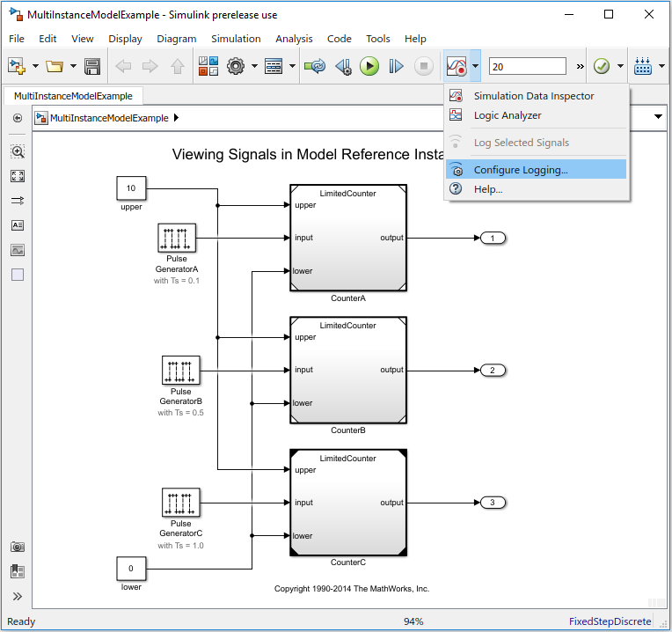The image size is (672, 632).
Task: Click the Annotation text tool icon
Action: pos(18,225)
